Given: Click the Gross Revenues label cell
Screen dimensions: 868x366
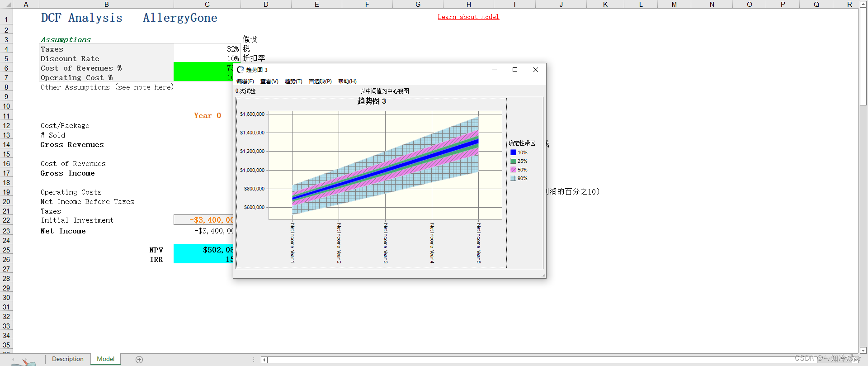Looking at the screenshot, I should 72,145.
